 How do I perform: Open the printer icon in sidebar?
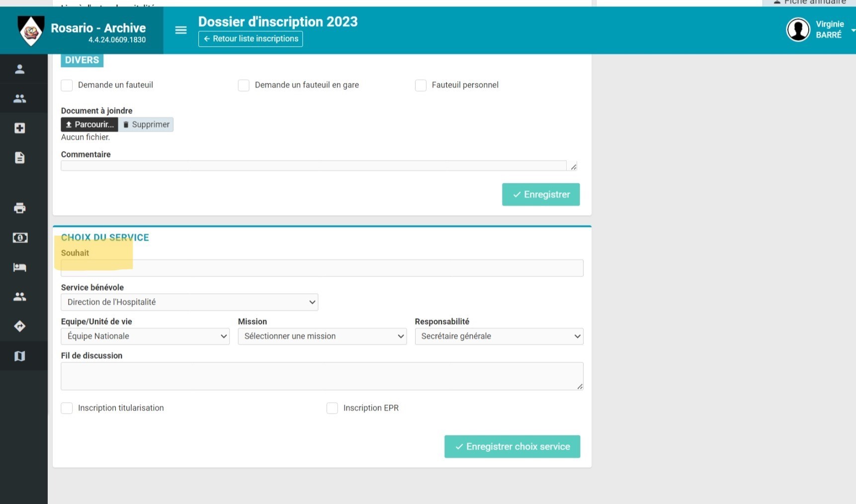coord(20,208)
